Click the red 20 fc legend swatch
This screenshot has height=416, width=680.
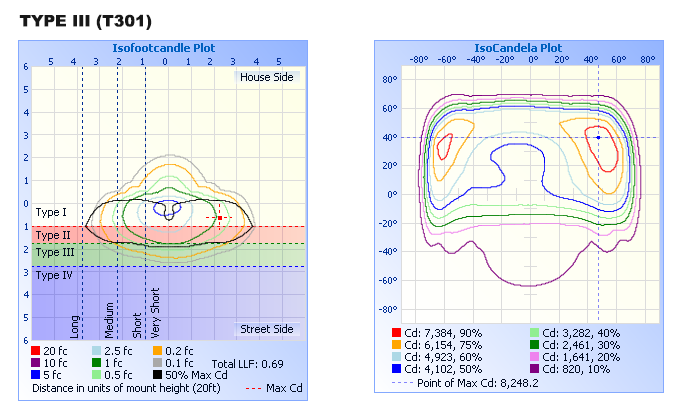point(37,351)
